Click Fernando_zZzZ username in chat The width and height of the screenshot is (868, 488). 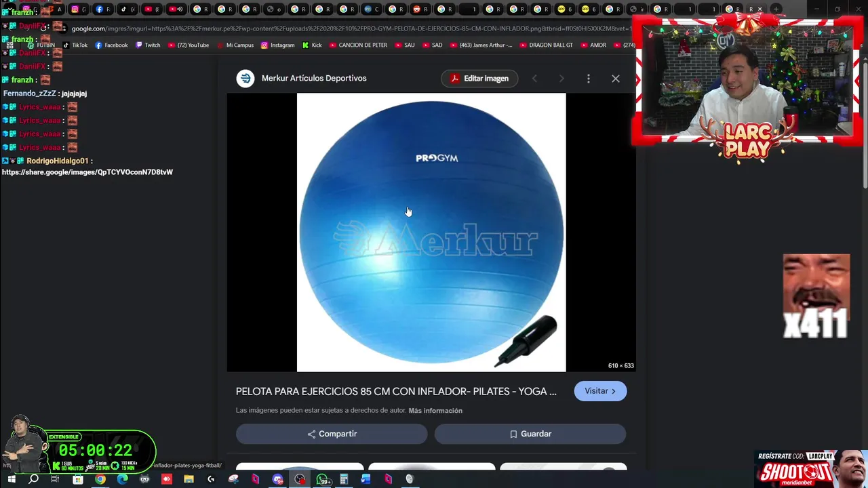[30, 94]
